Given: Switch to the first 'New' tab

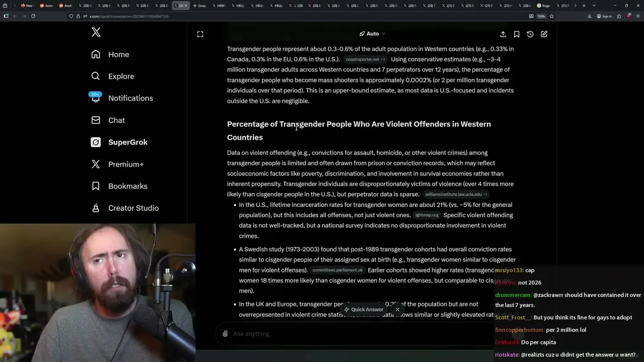Looking at the screenshot, I should coord(27,6).
